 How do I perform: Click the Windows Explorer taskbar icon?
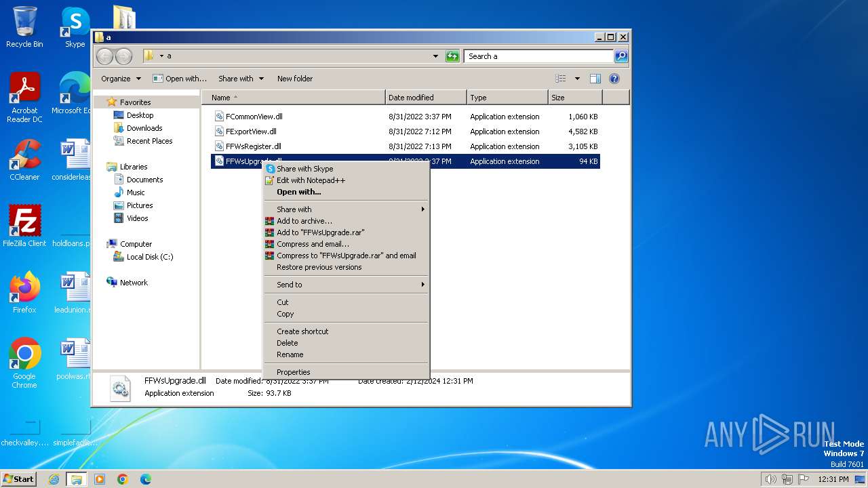tap(76, 479)
